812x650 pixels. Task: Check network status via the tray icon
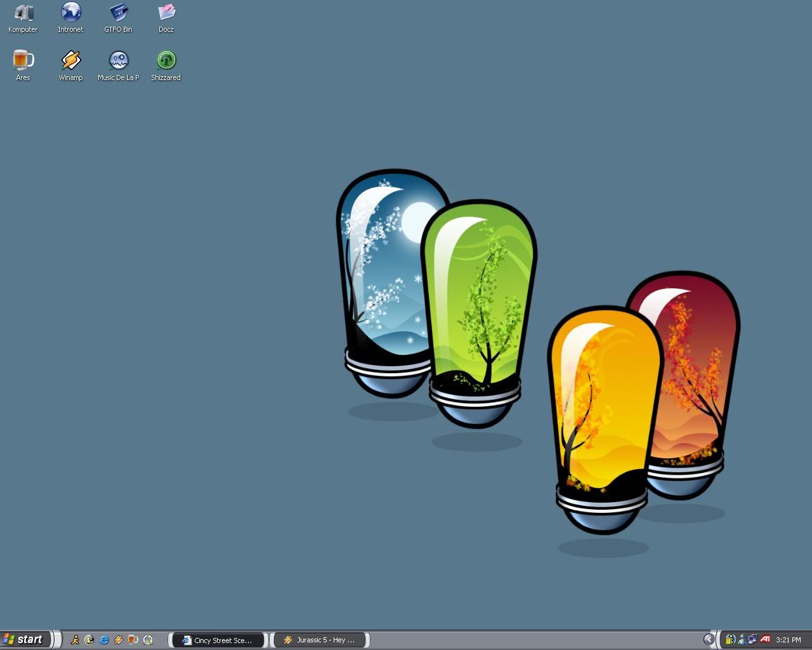(x=752, y=640)
